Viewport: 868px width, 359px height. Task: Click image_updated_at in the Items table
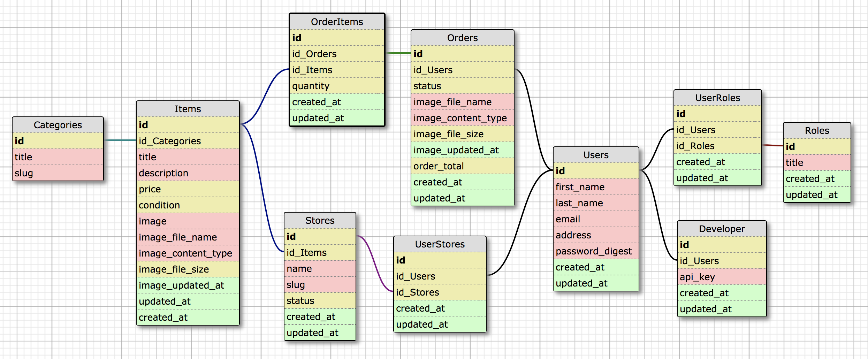coord(188,285)
